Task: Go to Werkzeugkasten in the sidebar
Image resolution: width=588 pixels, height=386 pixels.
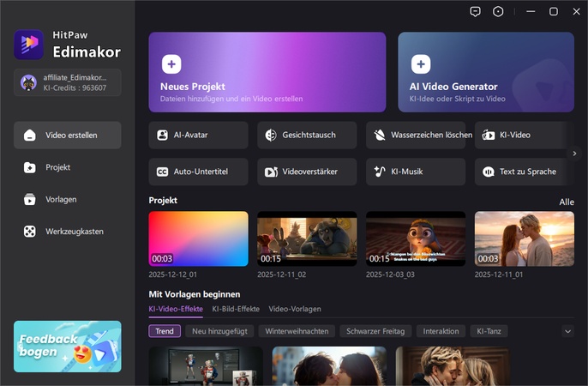Action: coord(73,231)
